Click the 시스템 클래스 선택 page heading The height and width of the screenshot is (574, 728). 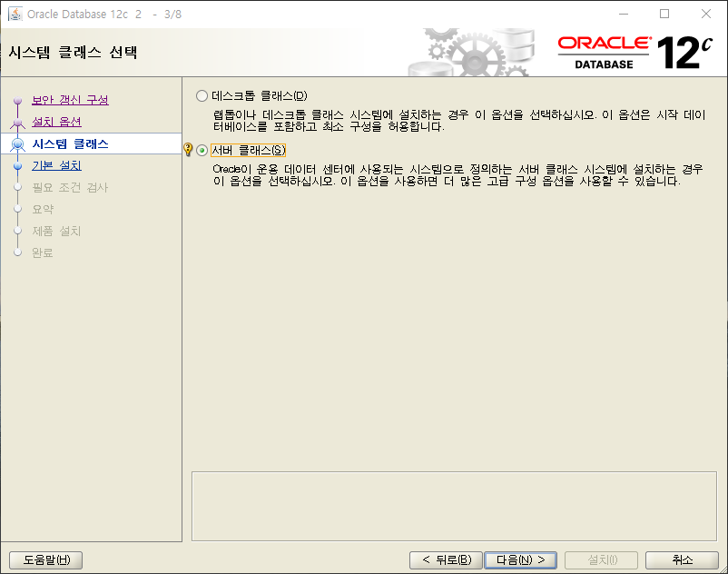pos(73,52)
